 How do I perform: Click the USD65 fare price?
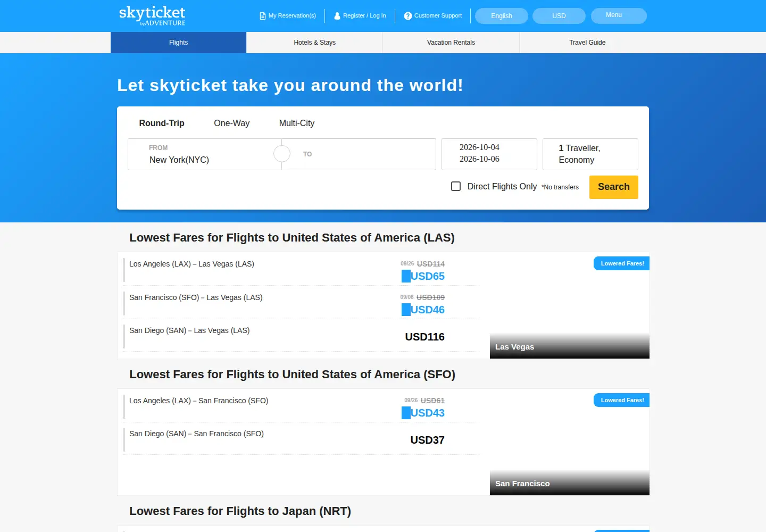click(x=427, y=276)
